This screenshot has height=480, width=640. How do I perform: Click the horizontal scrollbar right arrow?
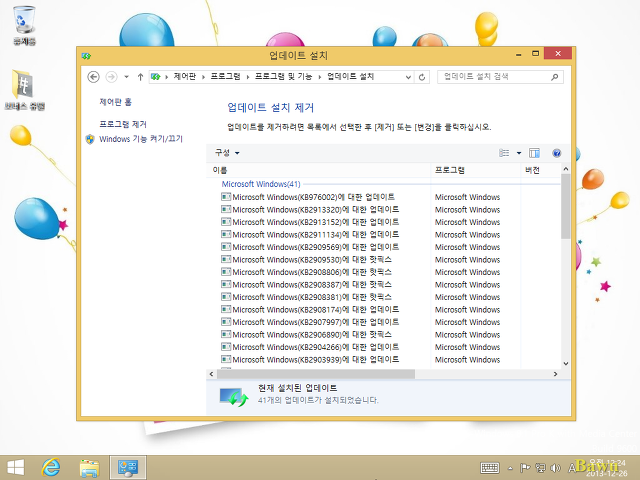[x=555, y=374]
